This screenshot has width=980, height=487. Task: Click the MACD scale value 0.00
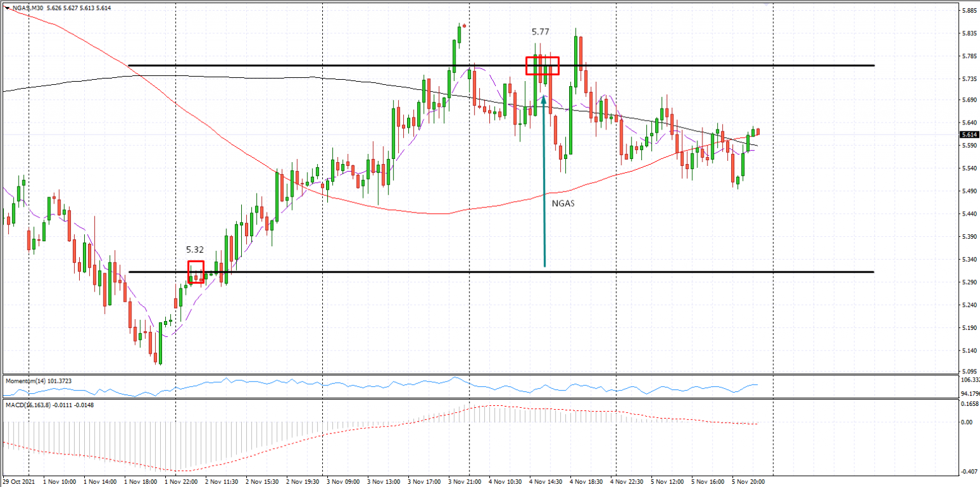(x=968, y=423)
